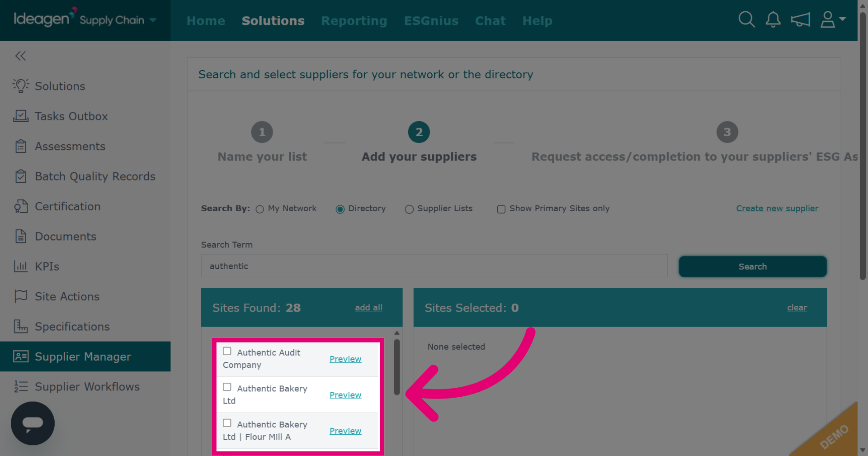Go to Home in top navigation
Image resolution: width=868 pixels, height=456 pixels.
pos(206,21)
